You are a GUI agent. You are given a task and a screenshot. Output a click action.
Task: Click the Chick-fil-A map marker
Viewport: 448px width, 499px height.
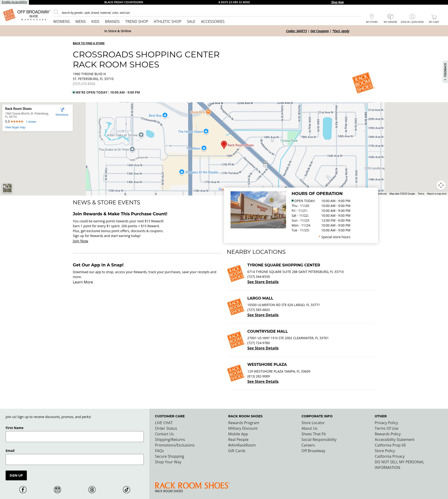pyautogui.click(x=208, y=112)
